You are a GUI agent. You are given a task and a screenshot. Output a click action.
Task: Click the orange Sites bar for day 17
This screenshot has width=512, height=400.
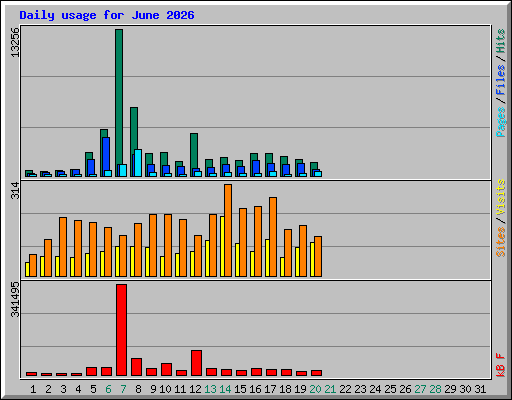pyautogui.click(x=273, y=237)
